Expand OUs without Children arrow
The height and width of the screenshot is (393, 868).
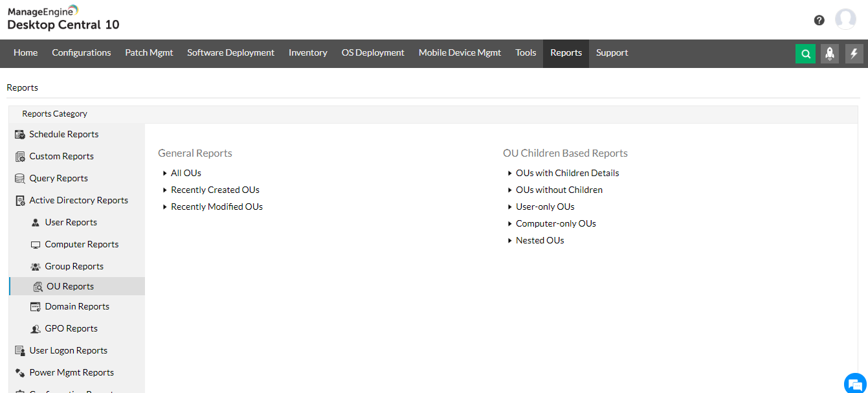pos(510,190)
